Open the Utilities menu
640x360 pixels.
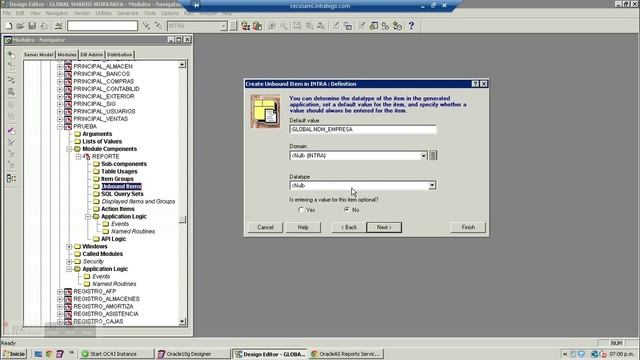click(x=103, y=13)
